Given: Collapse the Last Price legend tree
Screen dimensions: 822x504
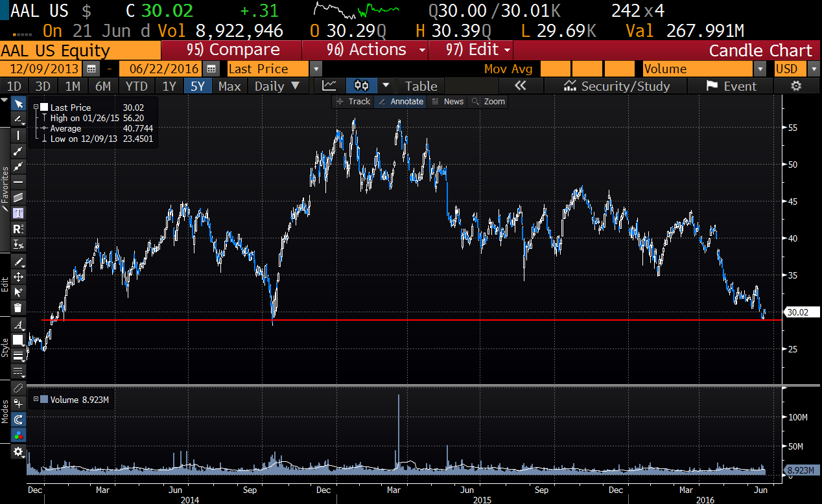Looking at the screenshot, I should (36, 108).
